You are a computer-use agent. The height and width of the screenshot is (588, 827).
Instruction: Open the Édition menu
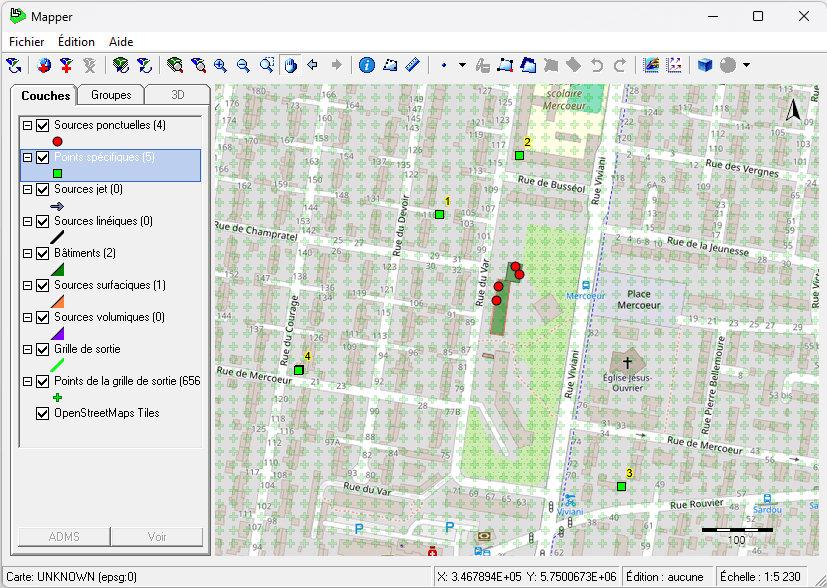pos(76,42)
